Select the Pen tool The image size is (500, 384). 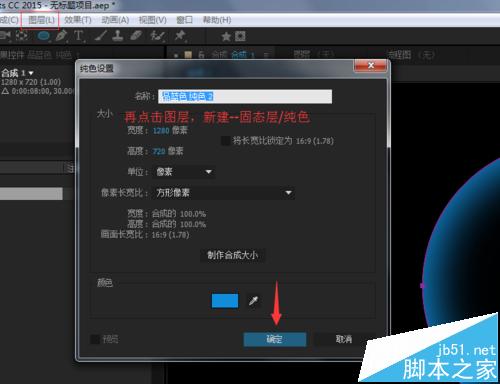pos(61,35)
